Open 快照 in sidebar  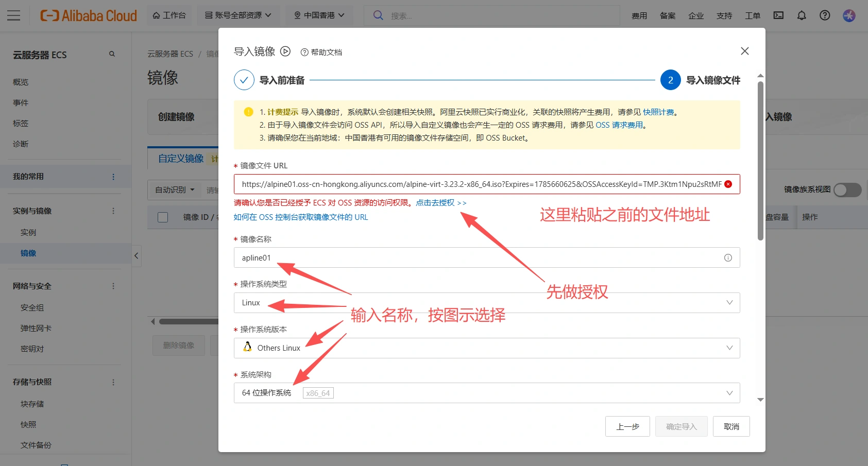coord(28,425)
